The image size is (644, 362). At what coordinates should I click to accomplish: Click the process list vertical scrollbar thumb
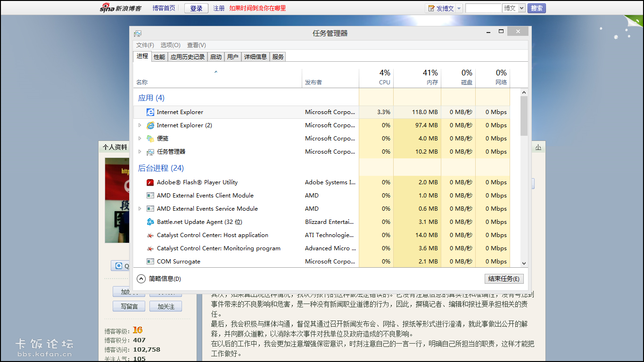[524, 116]
